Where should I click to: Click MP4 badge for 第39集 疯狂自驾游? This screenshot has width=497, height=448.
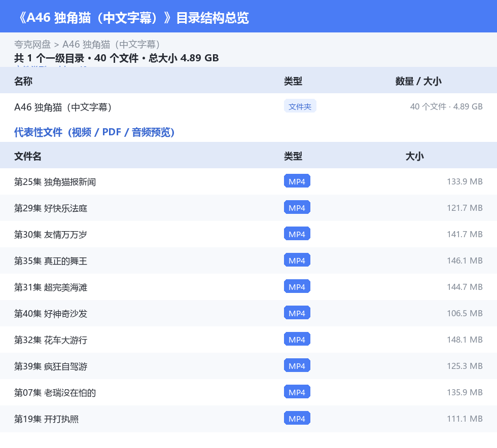click(x=297, y=365)
